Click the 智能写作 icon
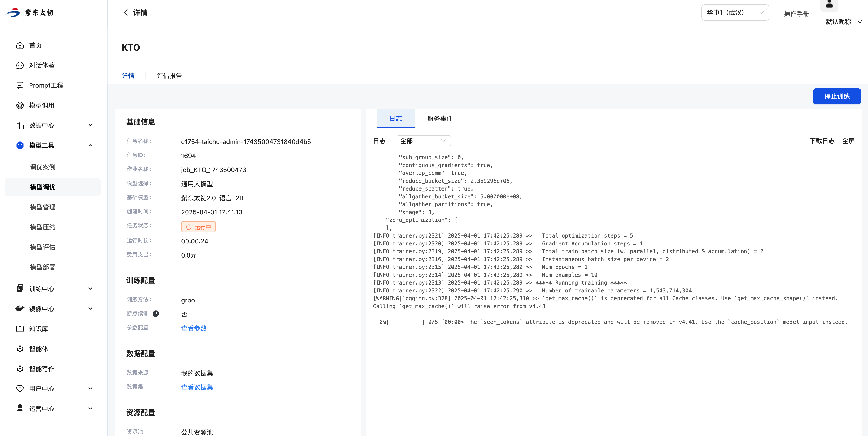Viewport: 868px width, 436px height. [20, 369]
